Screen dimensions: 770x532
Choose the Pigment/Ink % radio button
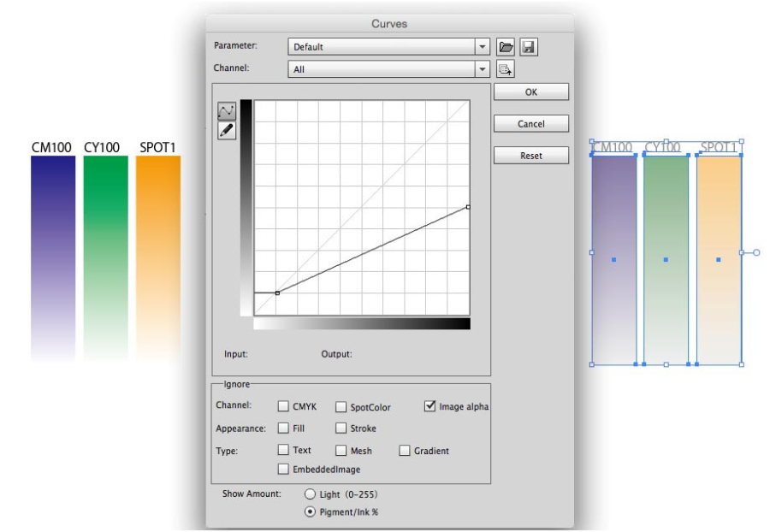[311, 511]
